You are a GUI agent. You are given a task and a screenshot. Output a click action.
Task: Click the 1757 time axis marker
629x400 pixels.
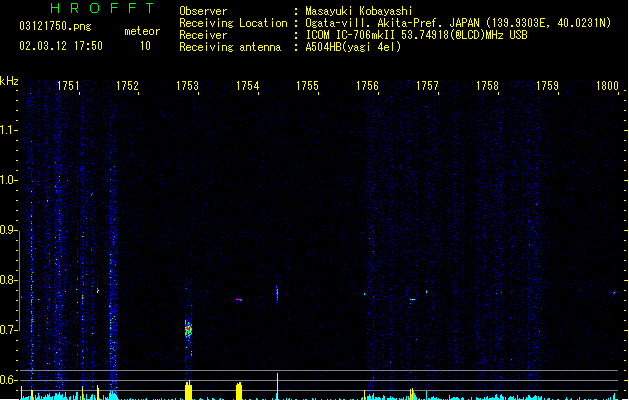427,86
